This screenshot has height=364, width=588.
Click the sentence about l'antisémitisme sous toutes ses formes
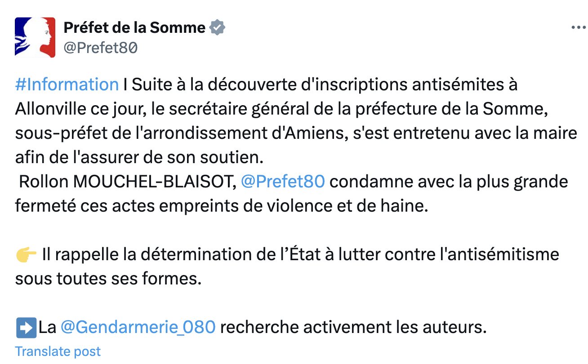pos(287,266)
